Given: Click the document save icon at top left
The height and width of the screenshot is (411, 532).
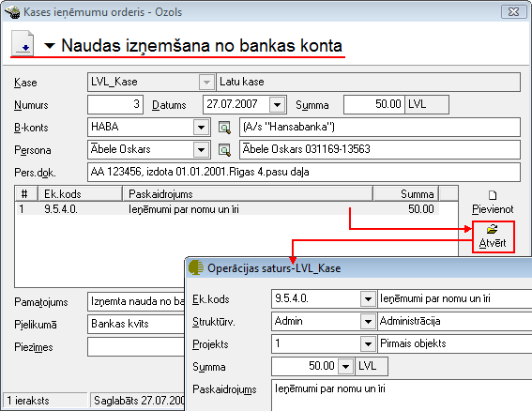Looking at the screenshot, I should point(23,43).
